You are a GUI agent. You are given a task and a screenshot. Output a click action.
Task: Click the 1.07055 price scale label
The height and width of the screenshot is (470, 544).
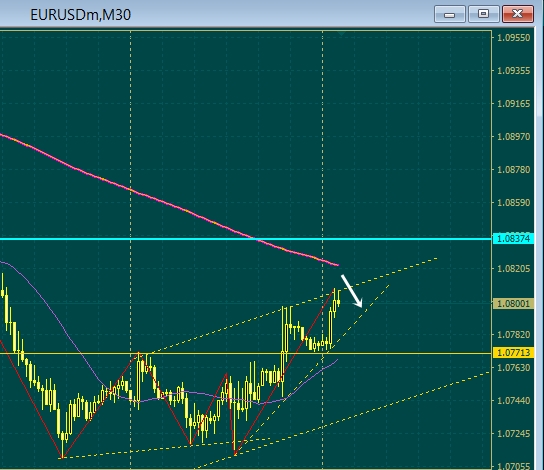[x=514, y=466]
